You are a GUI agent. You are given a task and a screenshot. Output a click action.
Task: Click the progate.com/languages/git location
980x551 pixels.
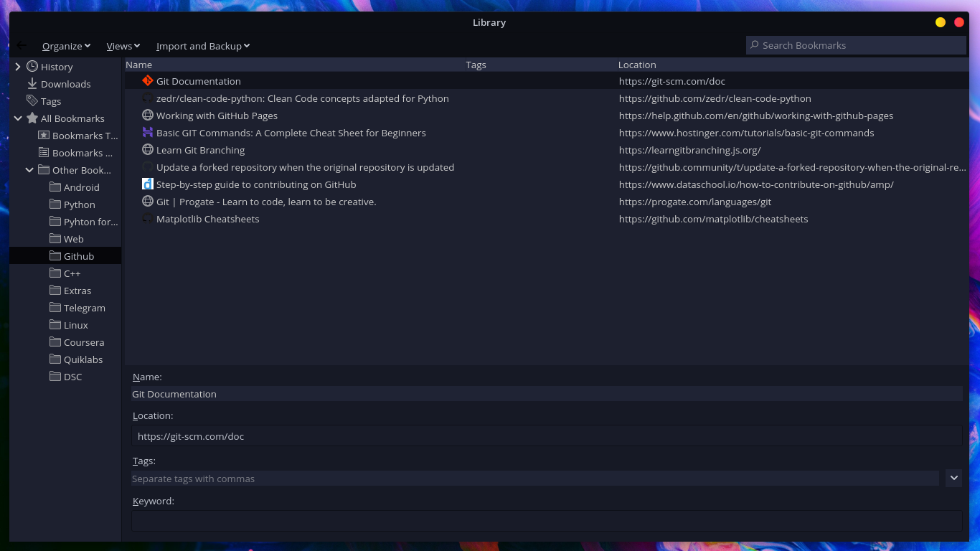695,202
